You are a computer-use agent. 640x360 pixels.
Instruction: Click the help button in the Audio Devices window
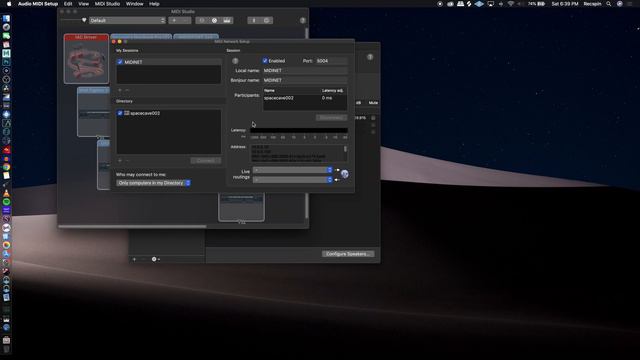[x=370, y=57]
